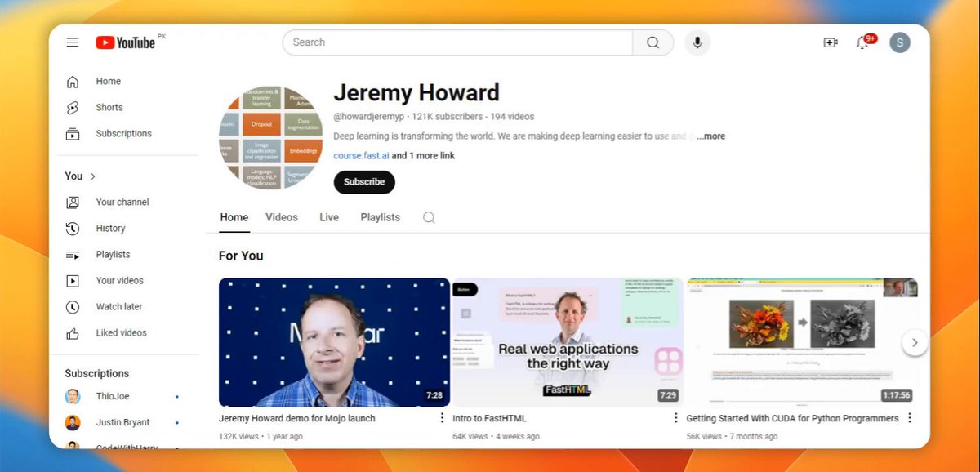This screenshot has height=472, width=980.
Task: Open Getting Started With CUDA title
Action: coord(792,418)
